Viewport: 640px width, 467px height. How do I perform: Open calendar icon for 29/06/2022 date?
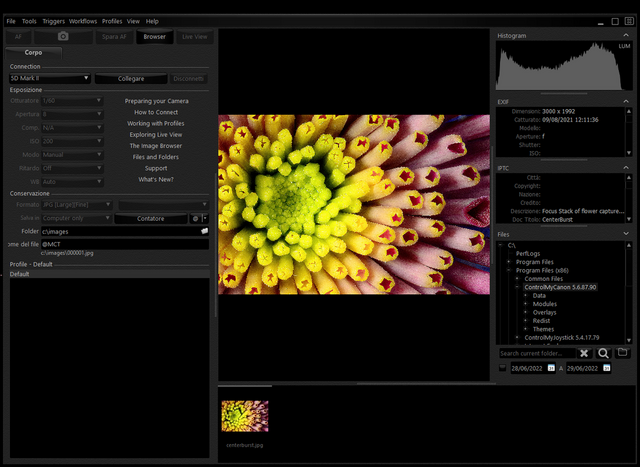pyautogui.click(x=607, y=368)
